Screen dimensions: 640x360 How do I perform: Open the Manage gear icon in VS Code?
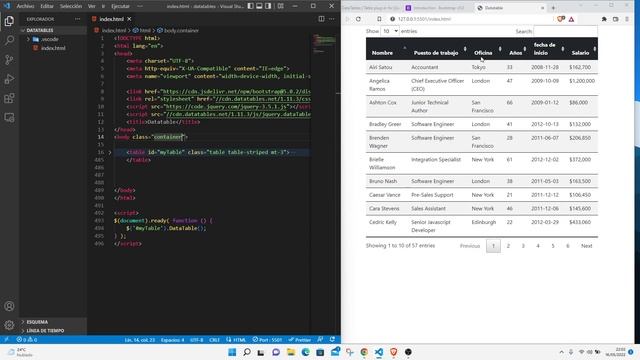pos(9,325)
